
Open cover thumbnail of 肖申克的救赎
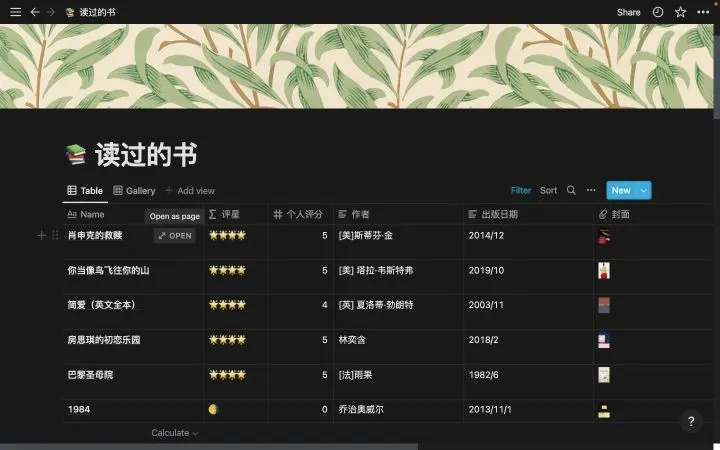(604, 236)
